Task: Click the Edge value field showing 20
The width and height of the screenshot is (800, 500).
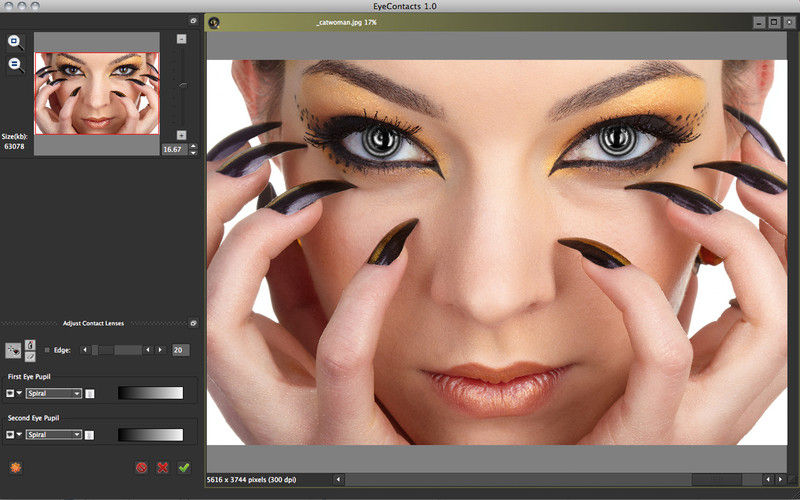Action: [x=181, y=349]
